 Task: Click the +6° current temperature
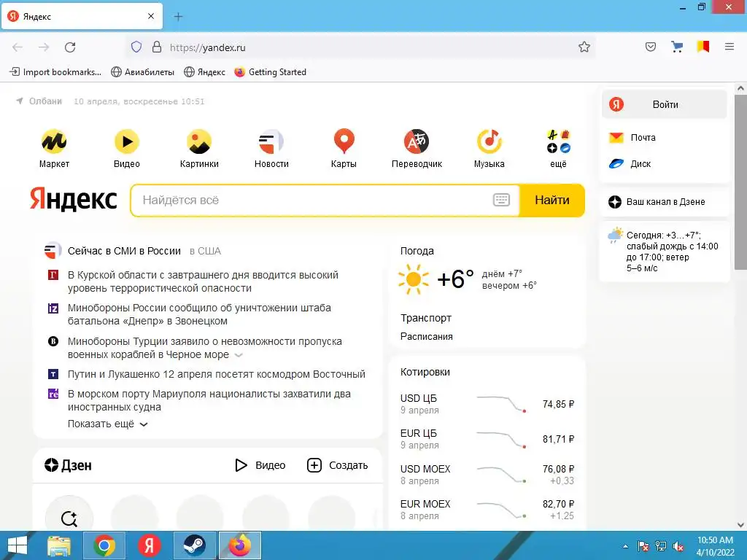tap(455, 279)
